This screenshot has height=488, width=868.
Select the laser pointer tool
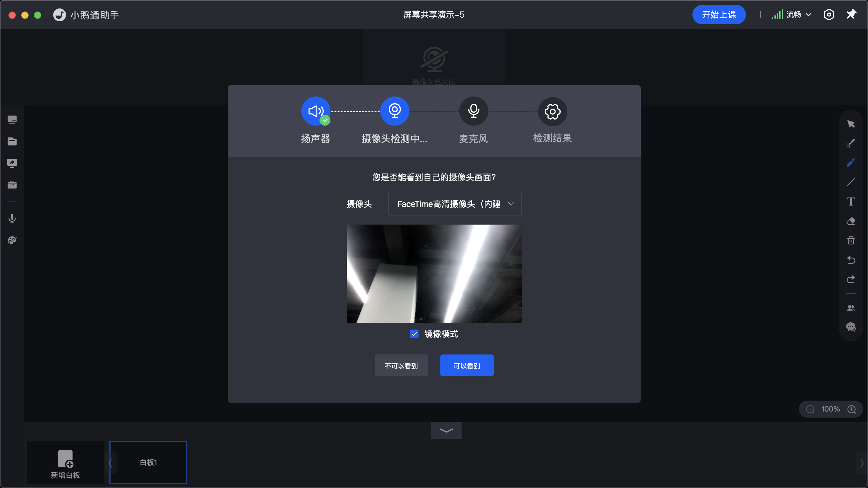[x=851, y=143]
